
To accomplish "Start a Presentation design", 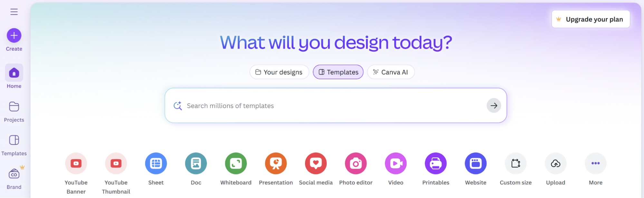I will [276, 164].
